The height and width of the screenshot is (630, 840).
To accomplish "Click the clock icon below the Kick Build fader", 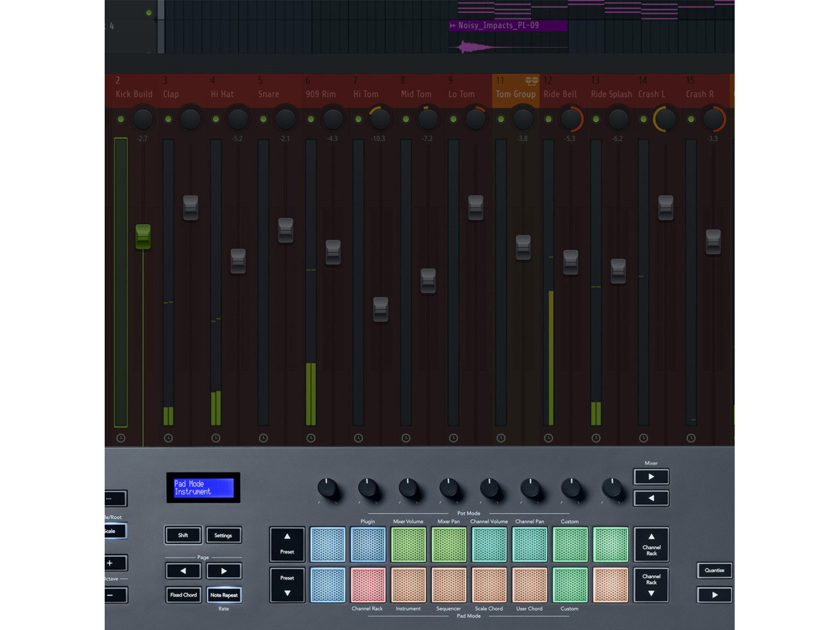I will point(120,437).
